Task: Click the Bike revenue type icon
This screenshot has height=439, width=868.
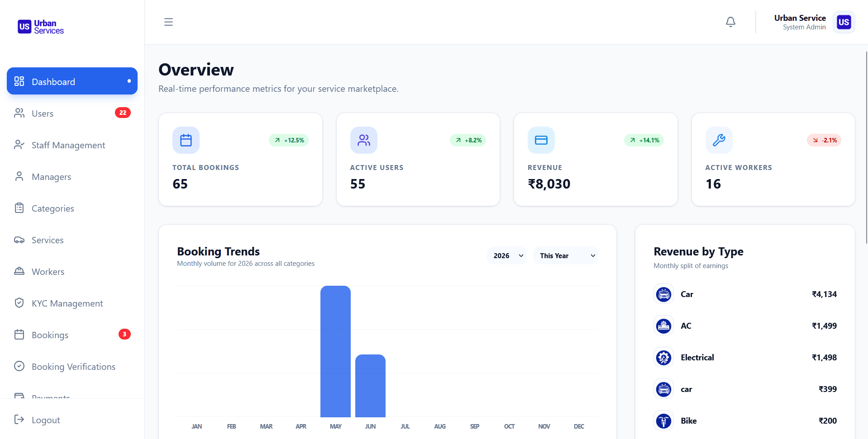Action: 664,420
